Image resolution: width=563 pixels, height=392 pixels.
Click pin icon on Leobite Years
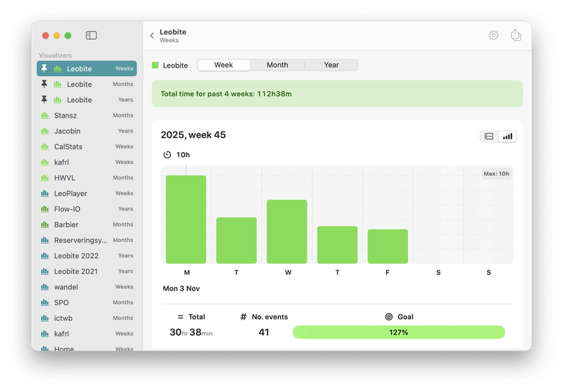coord(44,99)
